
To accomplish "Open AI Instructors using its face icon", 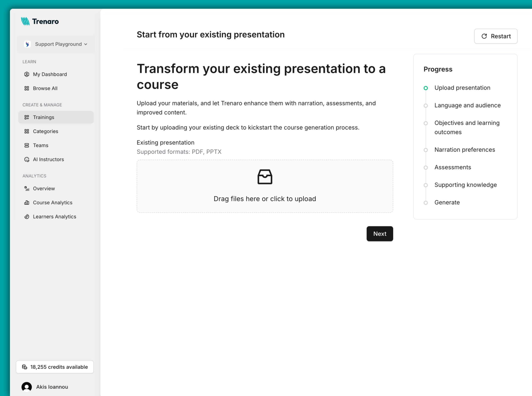I will coord(27,159).
